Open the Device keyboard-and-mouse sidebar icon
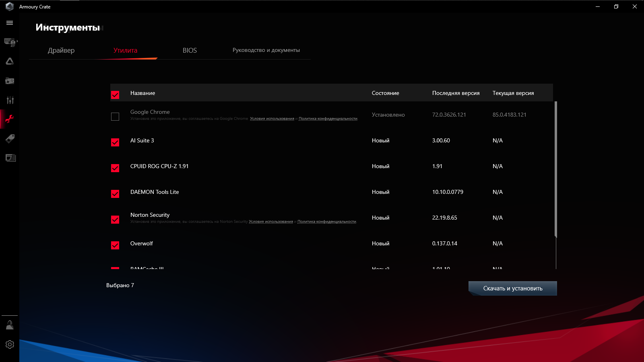This screenshot has height=362, width=644. coord(10,42)
